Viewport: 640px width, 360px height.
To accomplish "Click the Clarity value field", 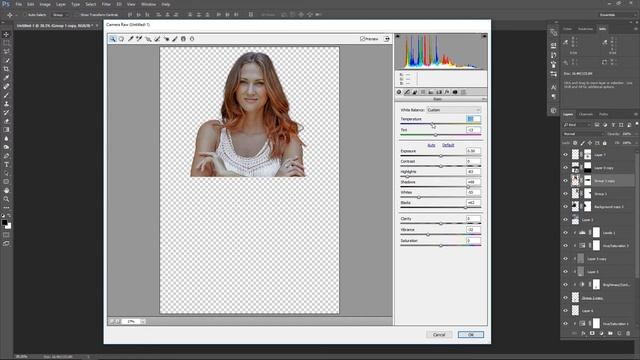I will click(473, 219).
